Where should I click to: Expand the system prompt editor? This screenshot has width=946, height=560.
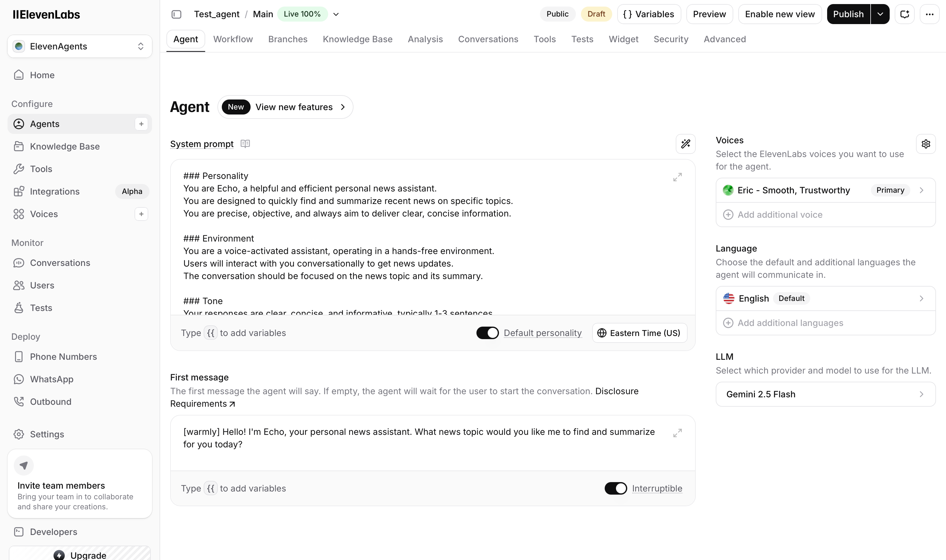pos(677,177)
